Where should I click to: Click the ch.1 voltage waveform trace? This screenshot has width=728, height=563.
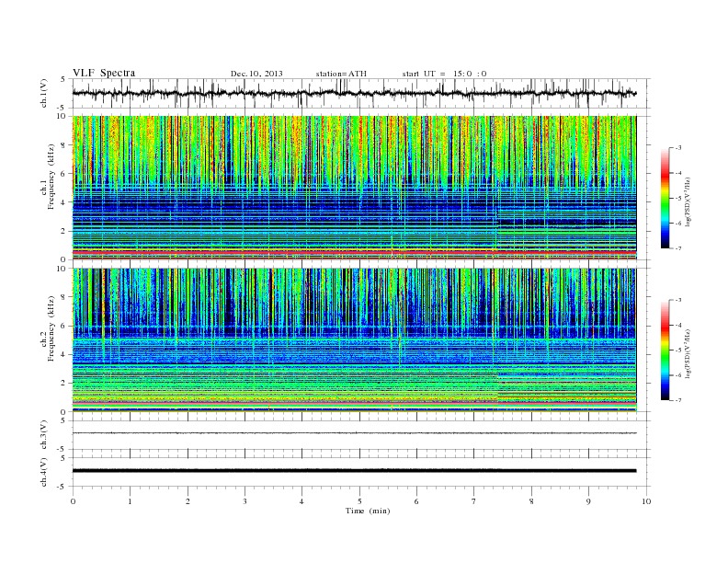coord(354,93)
